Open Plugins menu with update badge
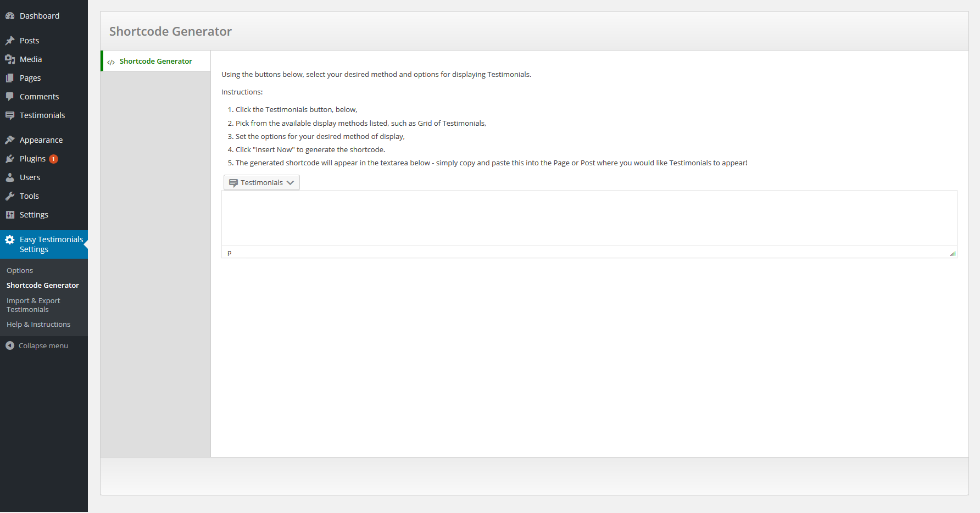 point(33,159)
